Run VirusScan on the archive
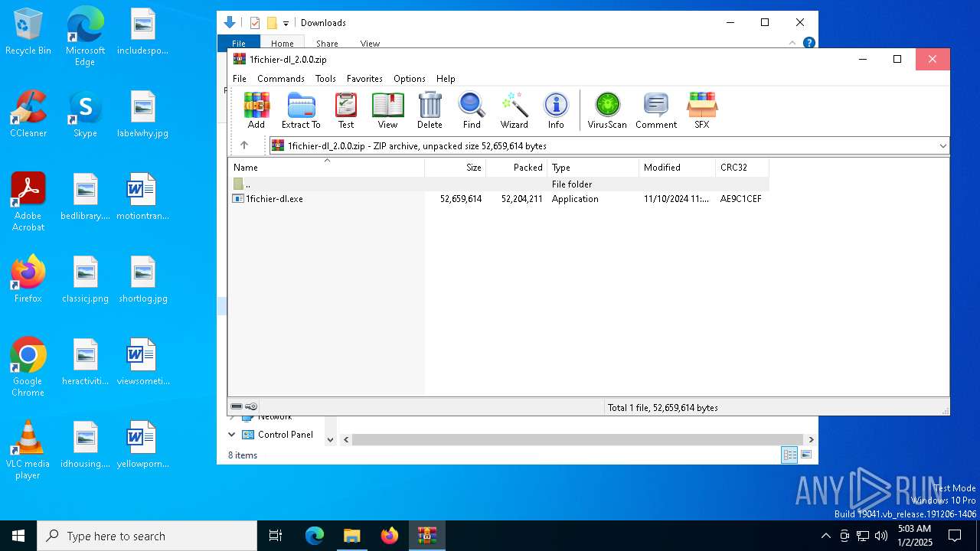This screenshot has height=551, width=980. pyautogui.click(x=607, y=110)
